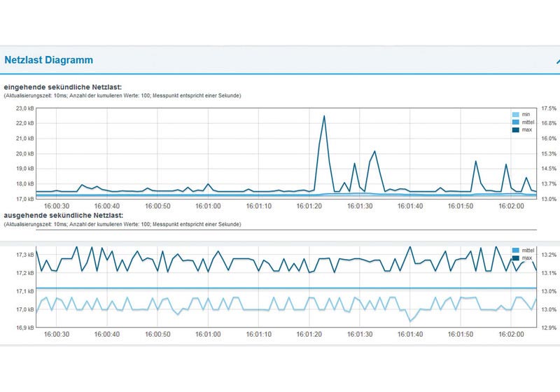
Task: Click the 22,0 kB axis label
Action: (25, 123)
